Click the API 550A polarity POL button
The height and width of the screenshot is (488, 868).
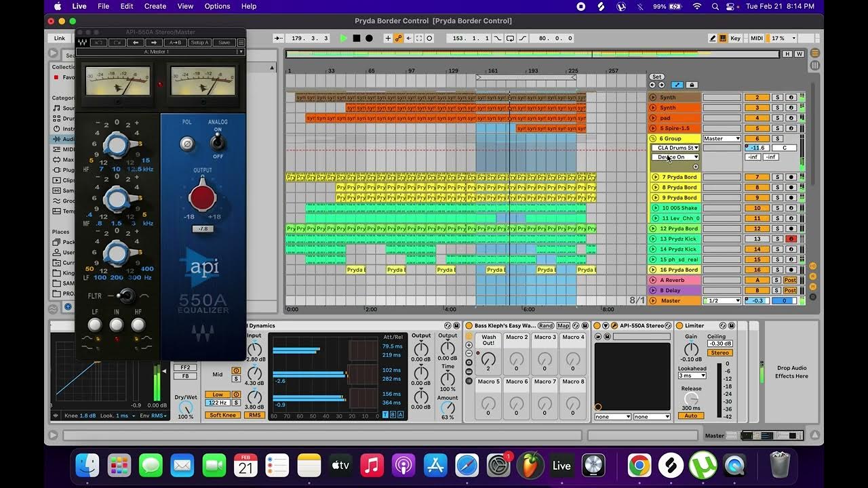[x=186, y=143]
